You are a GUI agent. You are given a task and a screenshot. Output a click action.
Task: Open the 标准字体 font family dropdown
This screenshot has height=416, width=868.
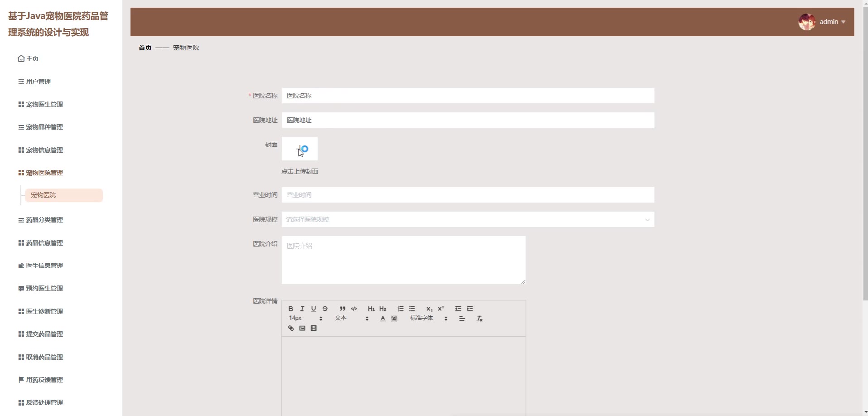coord(429,318)
